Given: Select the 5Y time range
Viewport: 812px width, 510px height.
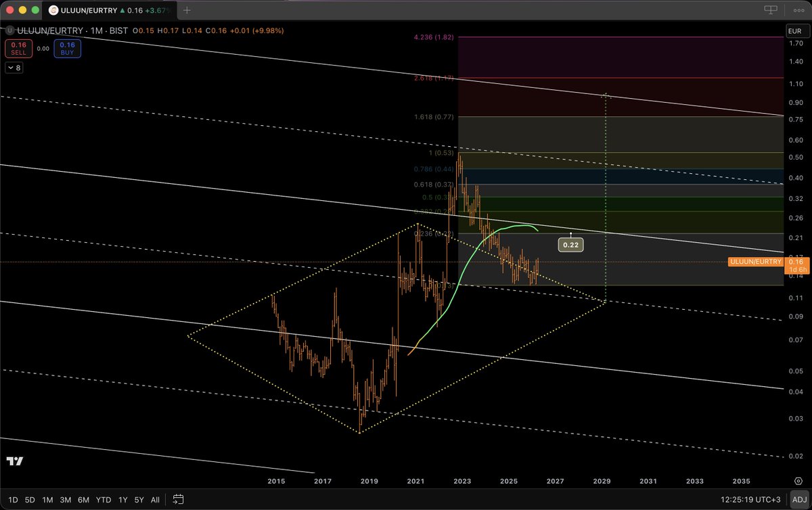Looking at the screenshot, I should coord(139,500).
